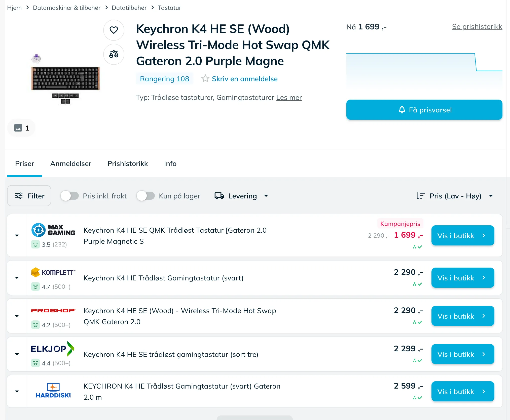Click the Harddisk store logo
This screenshot has height=420, width=510.
tap(53, 391)
